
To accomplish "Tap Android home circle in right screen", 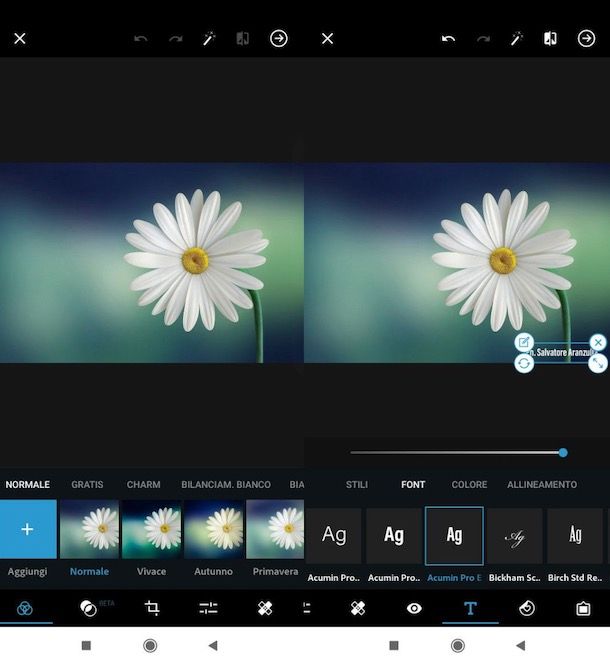I will coord(457,645).
